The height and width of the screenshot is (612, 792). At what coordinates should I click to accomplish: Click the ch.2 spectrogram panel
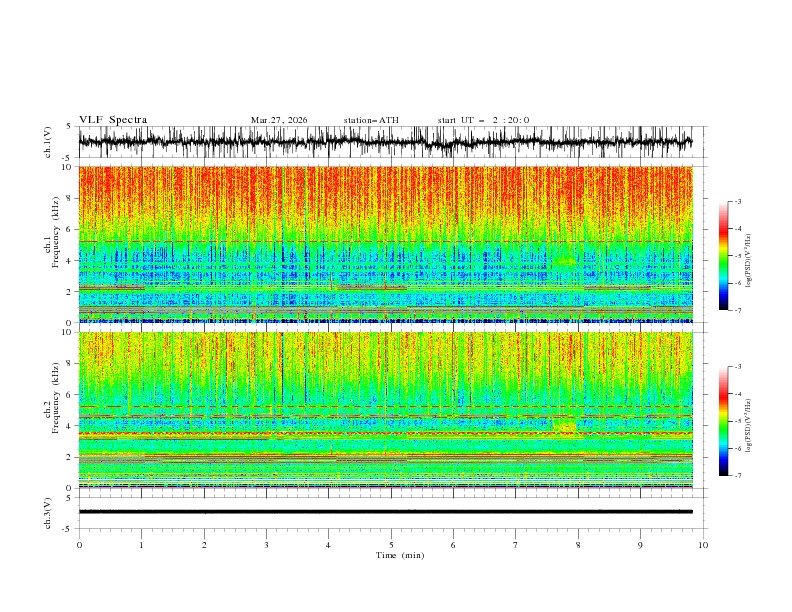tap(385, 410)
